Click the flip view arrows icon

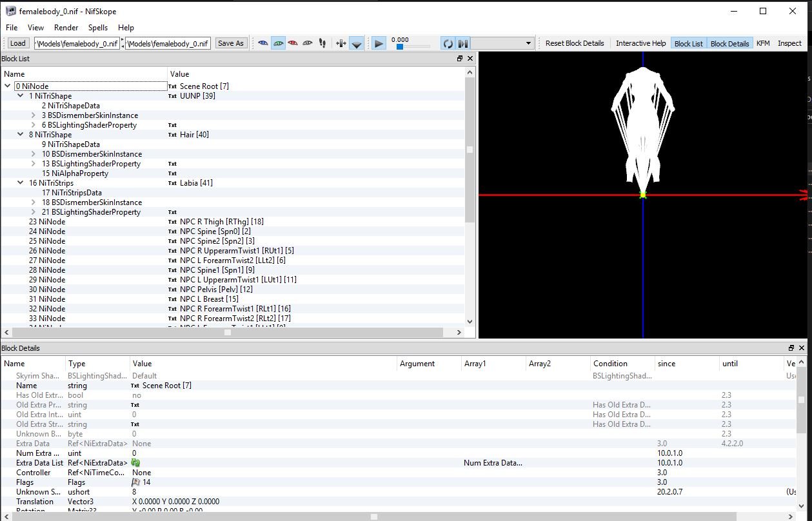(x=323, y=43)
